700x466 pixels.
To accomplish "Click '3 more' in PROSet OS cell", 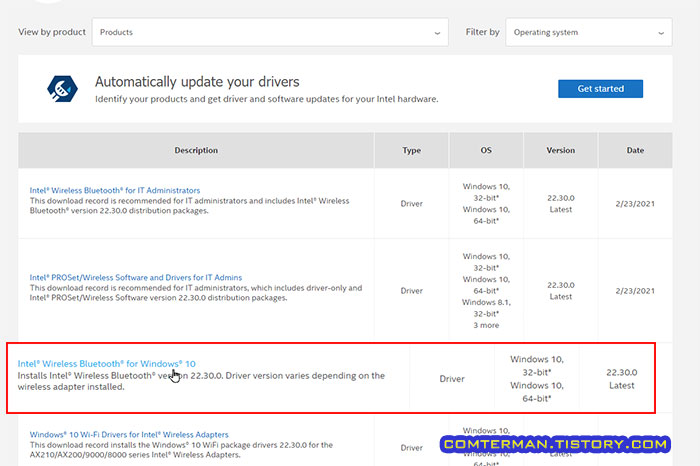I will 486,325.
